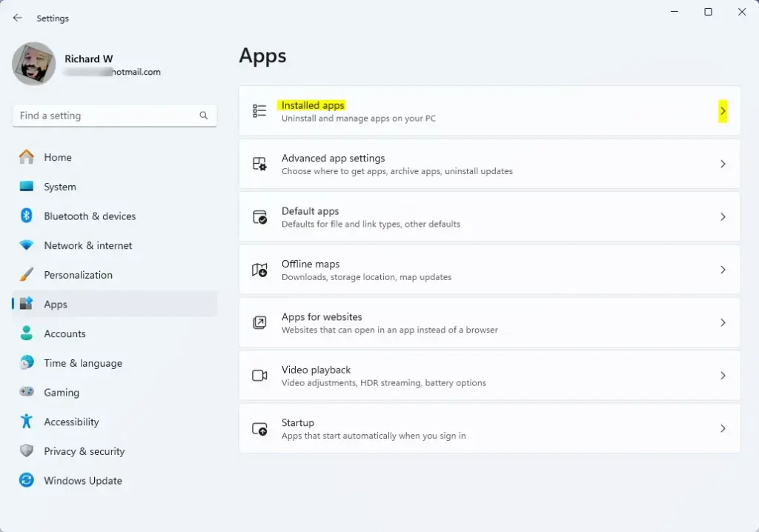Click the Network & internet wifi icon

27,245
